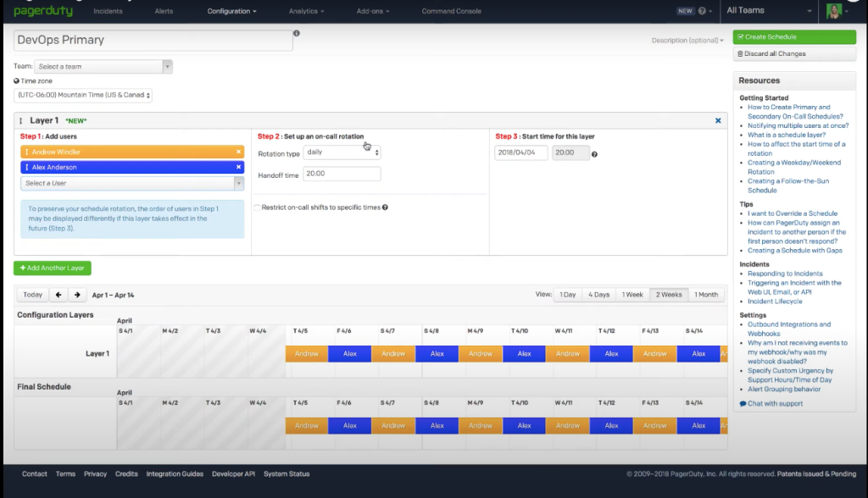Switch the calendar view to 1 Week
Screen dimensions: 868x498
pyautogui.click(x=632, y=295)
